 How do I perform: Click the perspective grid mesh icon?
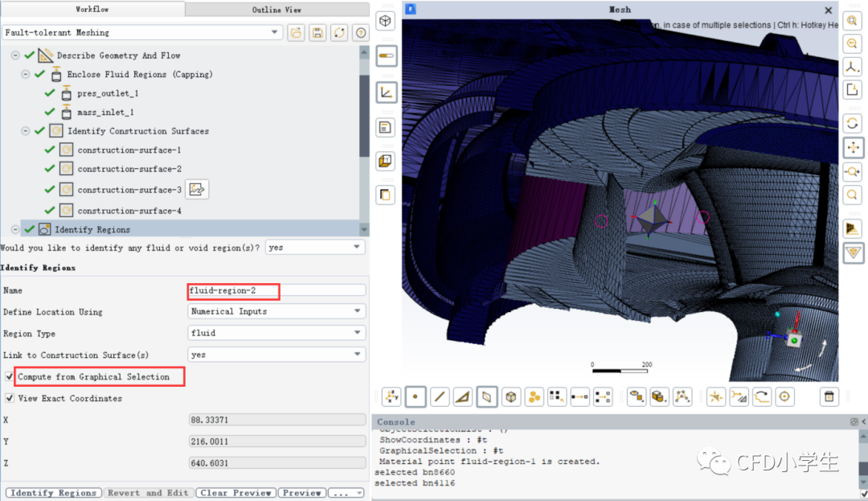tap(853, 228)
